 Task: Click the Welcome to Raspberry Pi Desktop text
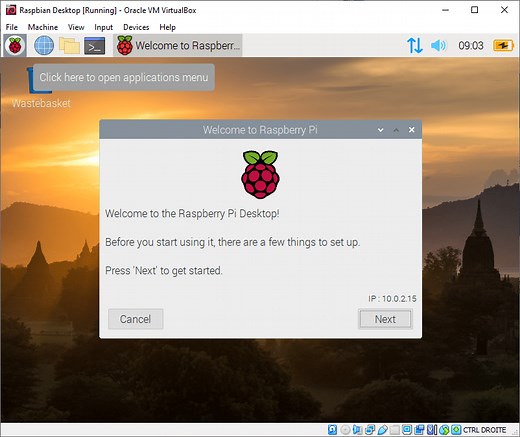(192, 213)
